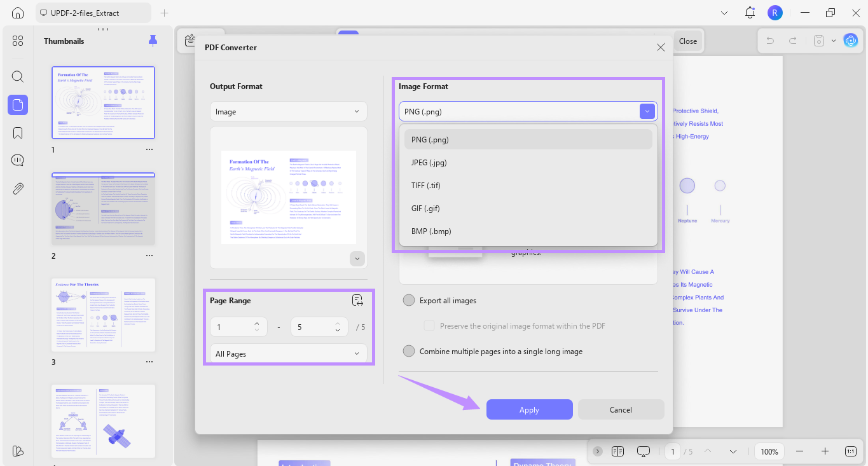The height and width of the screenshot is (466, 868).
Task: Check Preserve the original image format option
Action: click(429, 326)
